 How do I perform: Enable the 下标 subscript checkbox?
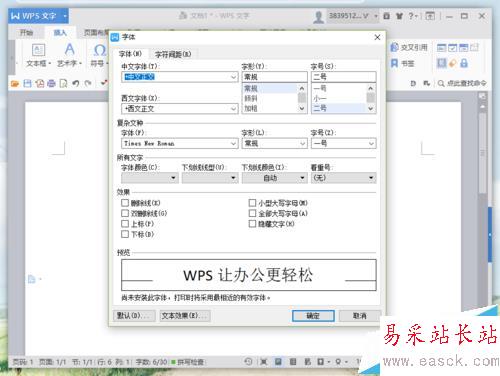125,234
